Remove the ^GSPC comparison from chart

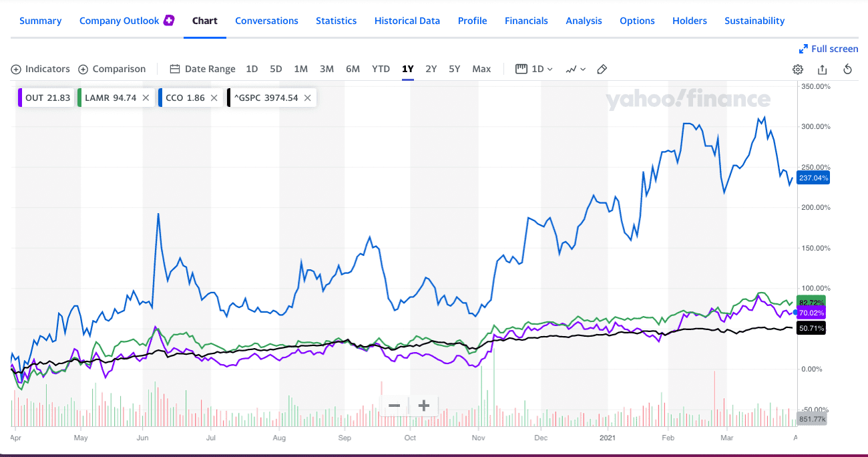click(x=307, y=98)
